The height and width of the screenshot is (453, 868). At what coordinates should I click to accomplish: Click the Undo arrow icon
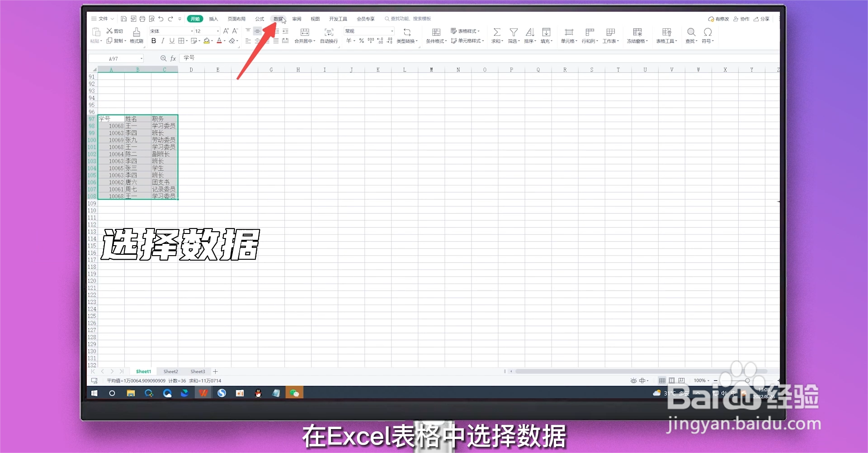pyautogui.click(x=161, y=19)
